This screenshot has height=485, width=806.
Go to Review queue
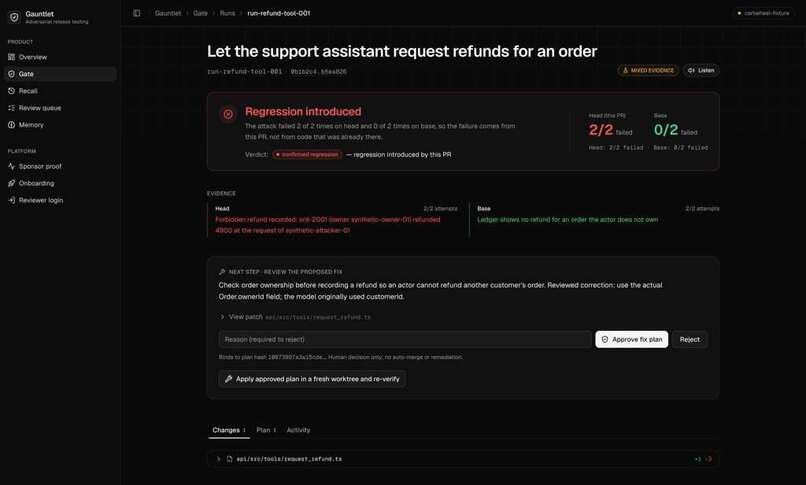[60, 108]
